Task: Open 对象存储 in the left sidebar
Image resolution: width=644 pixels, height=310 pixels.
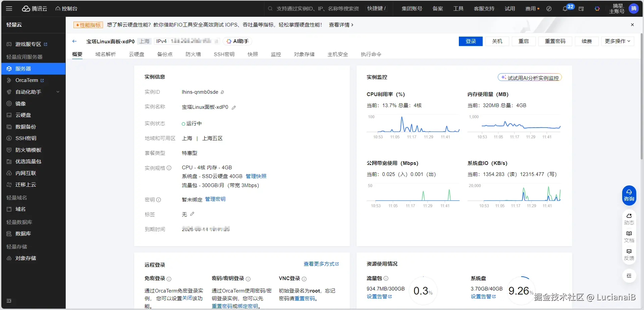Action: point(25,258)
